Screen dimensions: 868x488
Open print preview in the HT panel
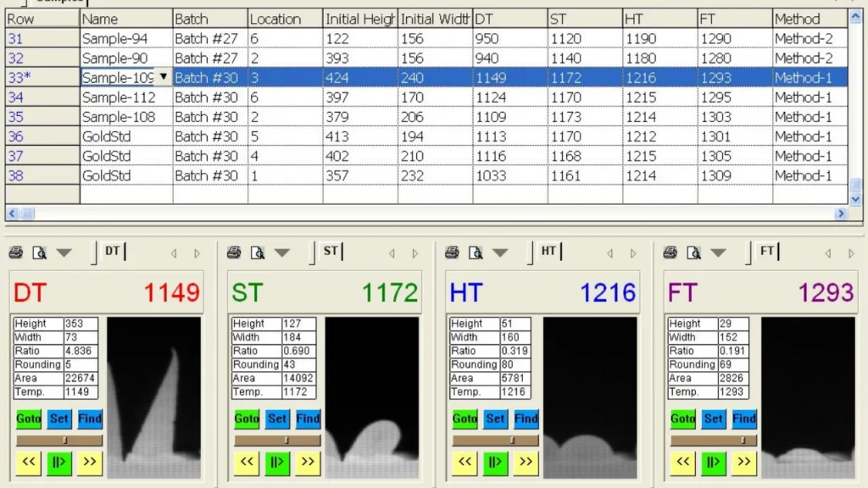point(476,252)
